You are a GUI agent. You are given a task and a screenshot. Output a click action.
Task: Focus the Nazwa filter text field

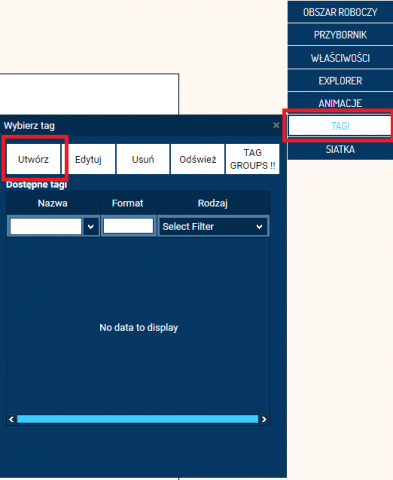(x=46, y=227)
